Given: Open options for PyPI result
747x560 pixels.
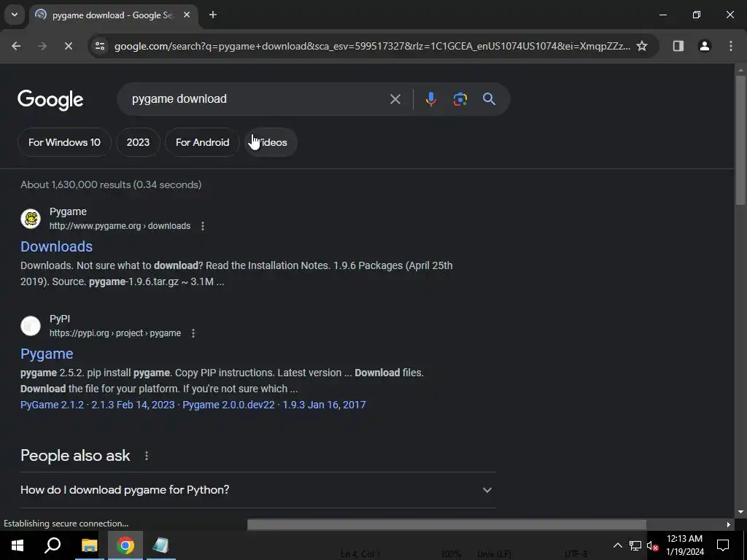Looking at the screenshot, I should point(193,333).
